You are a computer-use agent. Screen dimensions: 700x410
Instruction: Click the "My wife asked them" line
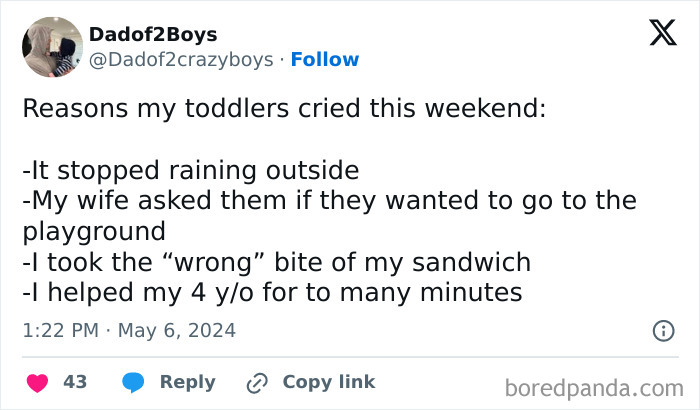329,201
